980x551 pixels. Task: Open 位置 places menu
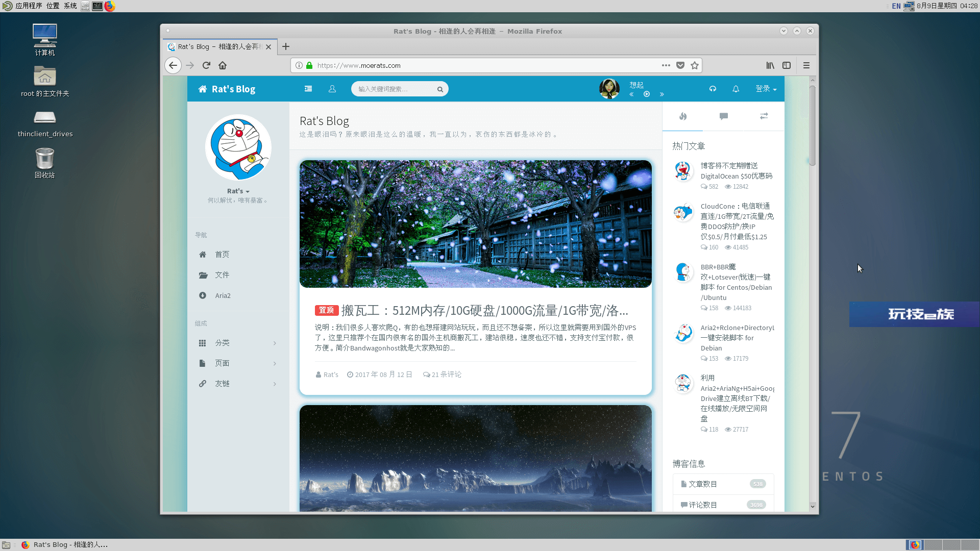pos(53,6)
